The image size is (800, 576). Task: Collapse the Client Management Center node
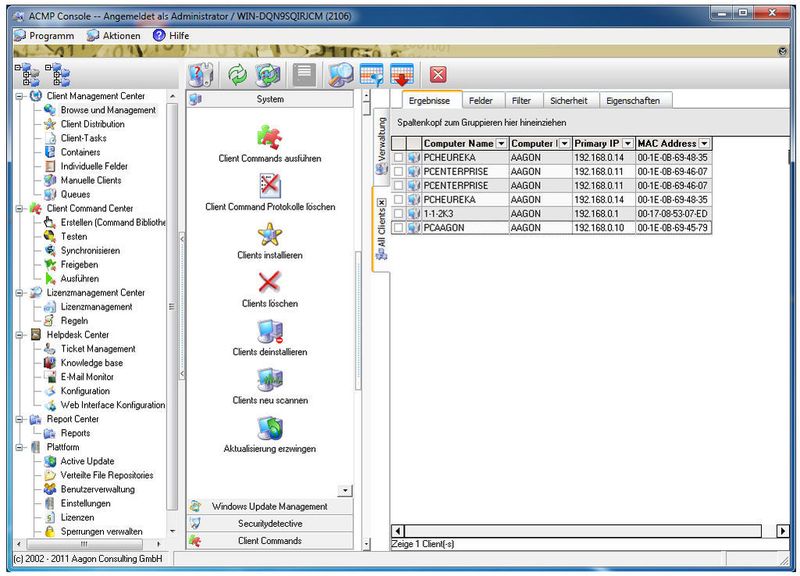click(x=19, y=96)
